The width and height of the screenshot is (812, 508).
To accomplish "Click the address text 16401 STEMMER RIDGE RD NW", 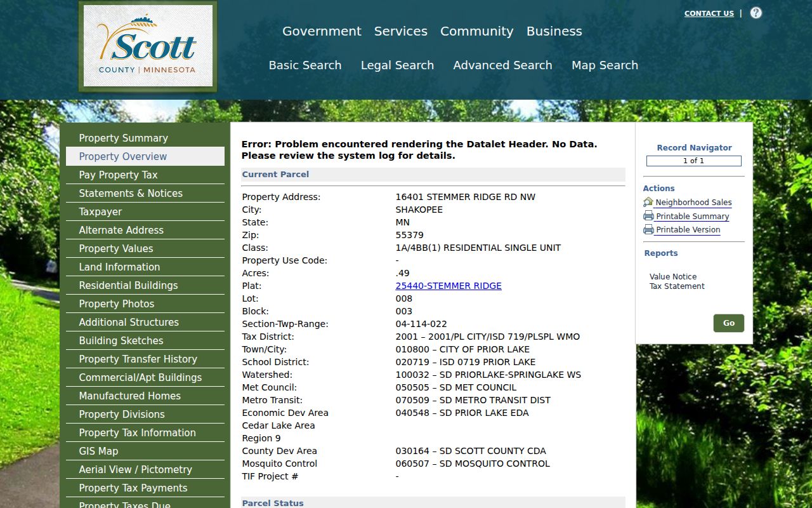I will point(466,197).
